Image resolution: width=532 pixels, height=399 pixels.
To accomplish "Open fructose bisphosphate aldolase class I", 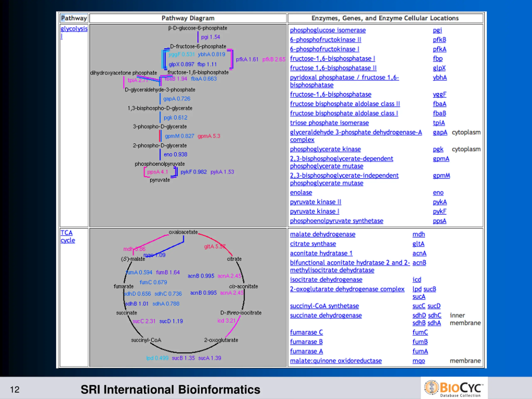I will [x=344, y=113].
